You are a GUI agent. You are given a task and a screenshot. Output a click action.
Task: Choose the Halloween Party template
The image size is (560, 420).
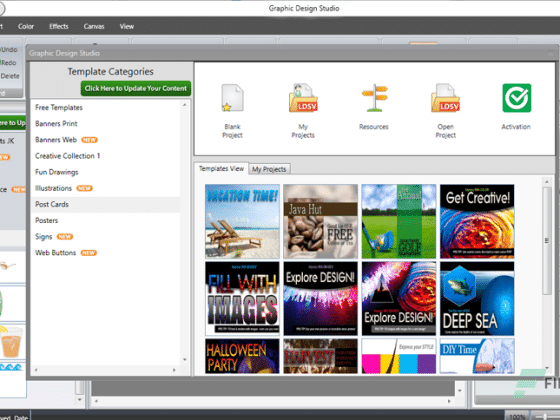[242, 356]
